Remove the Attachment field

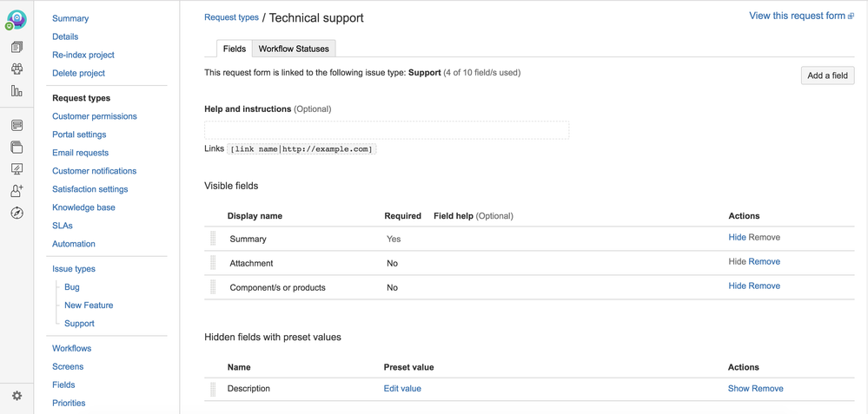(x=765, y=261)
